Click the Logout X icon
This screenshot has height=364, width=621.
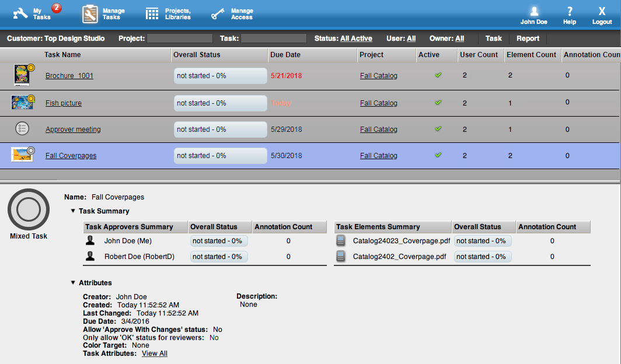tap(602, 11)
